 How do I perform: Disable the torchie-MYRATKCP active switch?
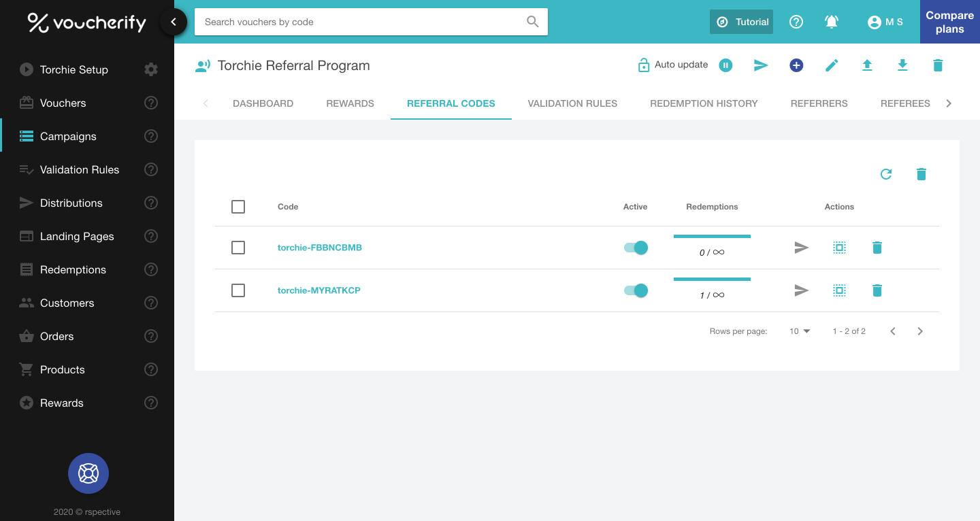point(636,290)
